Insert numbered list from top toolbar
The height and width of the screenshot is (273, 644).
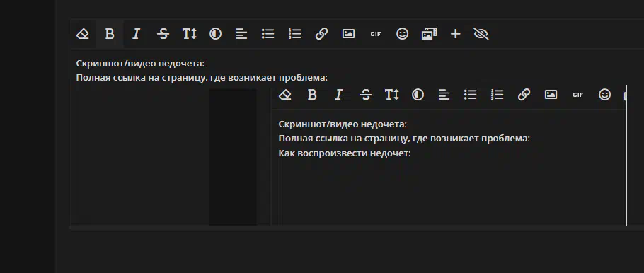[x=295, y=34]
